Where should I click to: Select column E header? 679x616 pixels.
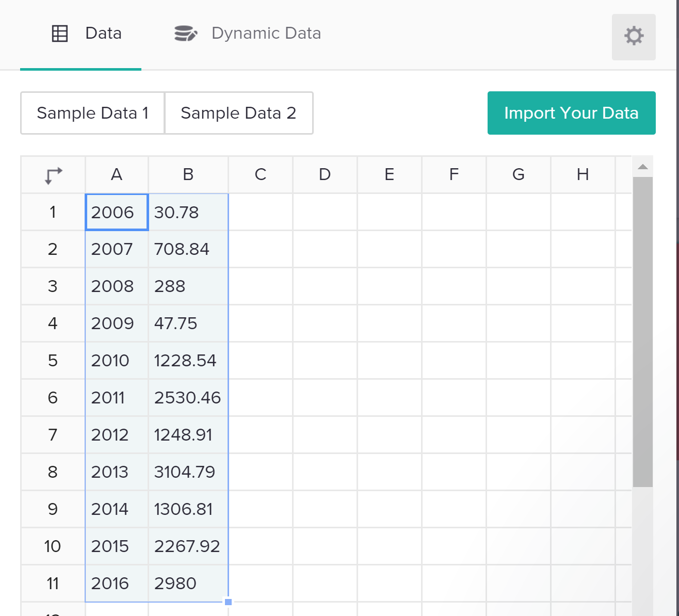(390, 175)
